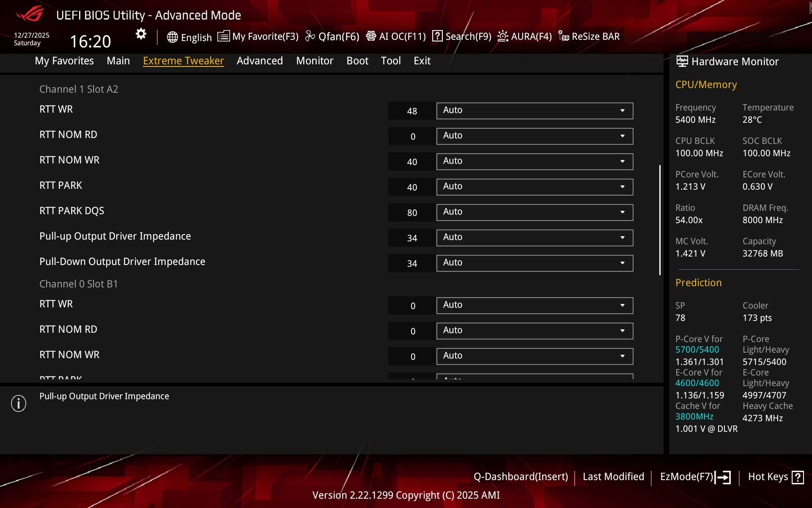Click the settings gear icon
The width and height of the screenshot is (812, 508).
141,34
